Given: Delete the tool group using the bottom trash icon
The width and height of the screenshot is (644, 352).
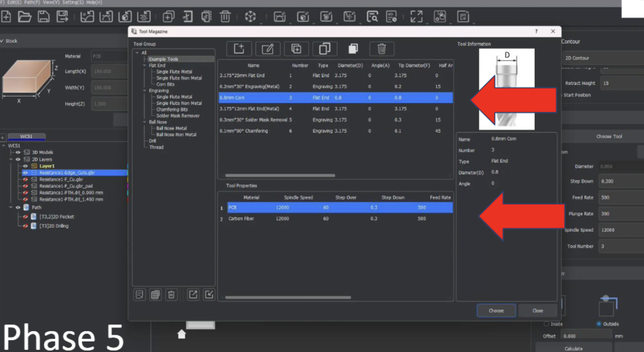Looking at the screenshot, I should pos(171,294).
